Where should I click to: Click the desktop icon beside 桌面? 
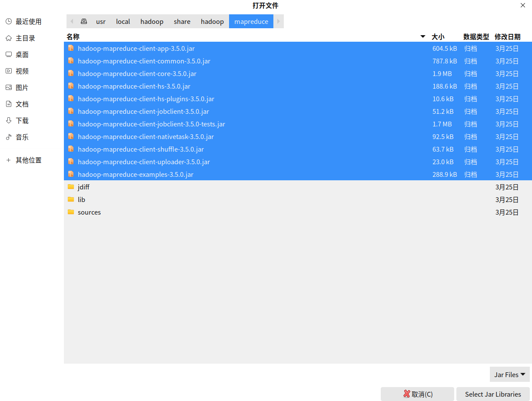click(x=9, y=54)
